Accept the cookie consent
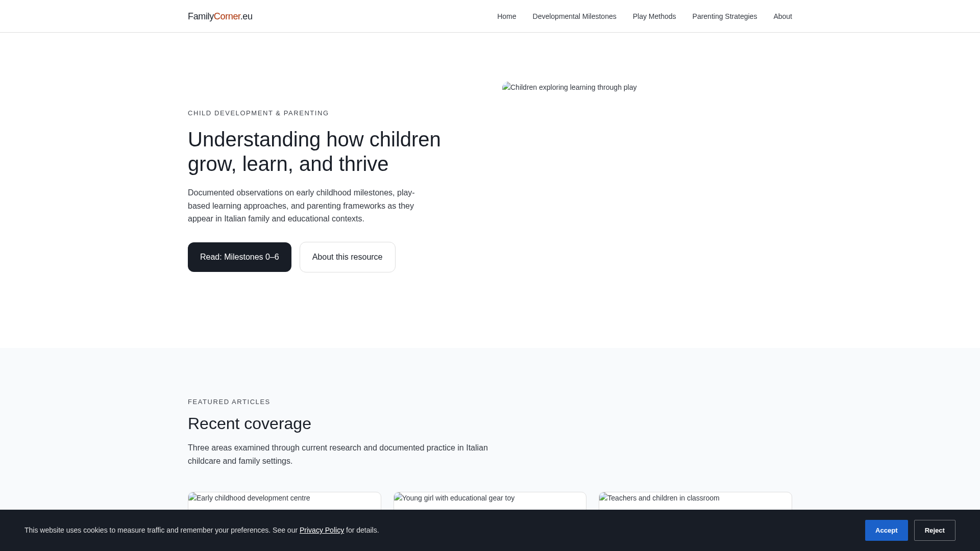The width and height of the screenshot is (980, 551). click(886, 530)
